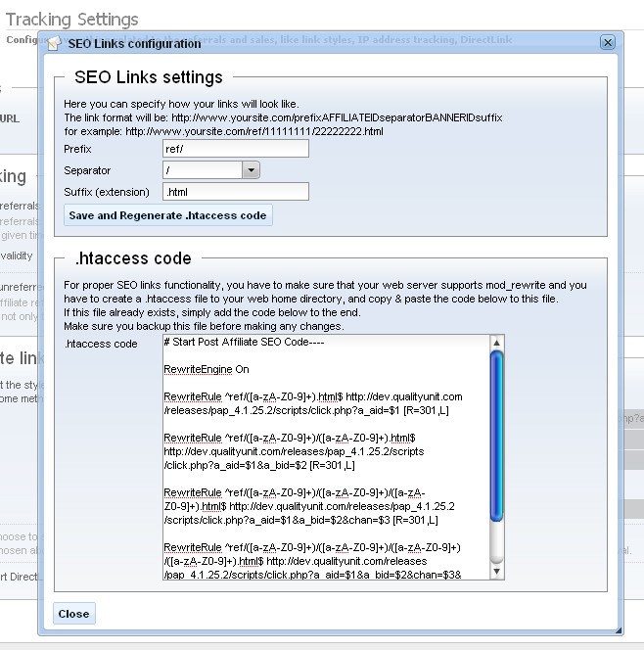Viewport: 644px width, 650px height.
Task: Open the Separator dropdown arrow
Action: tap(252, 170)
